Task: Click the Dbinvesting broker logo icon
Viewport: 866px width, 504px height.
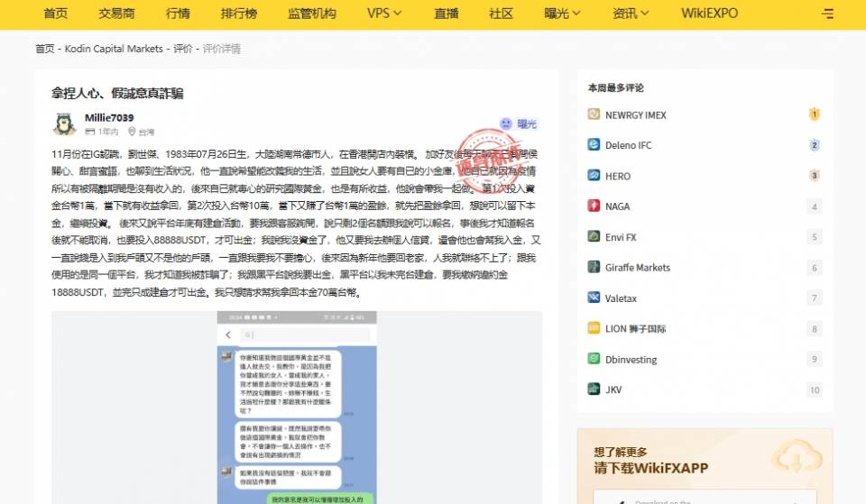Action: coord(594,359)
